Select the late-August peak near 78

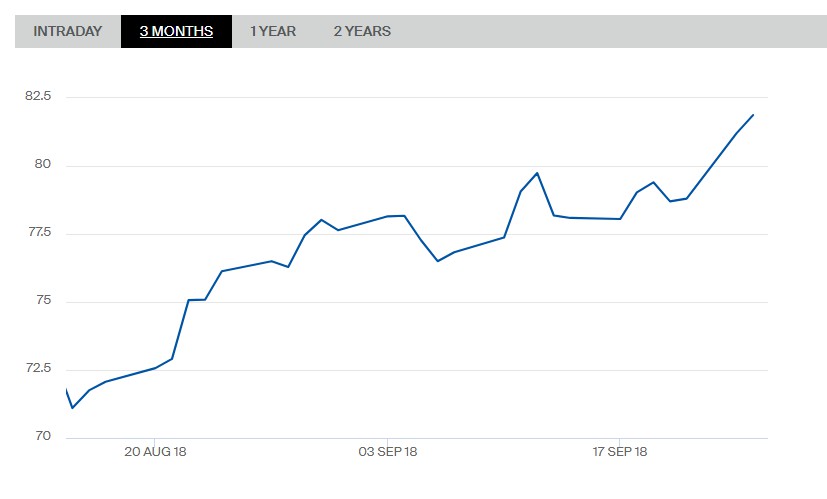tap(321, 219)
